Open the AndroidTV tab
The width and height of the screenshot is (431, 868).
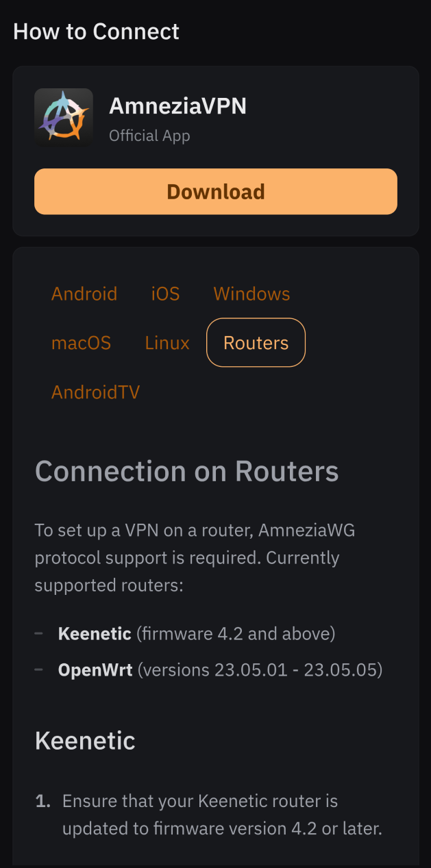click(x=95, y=392)
